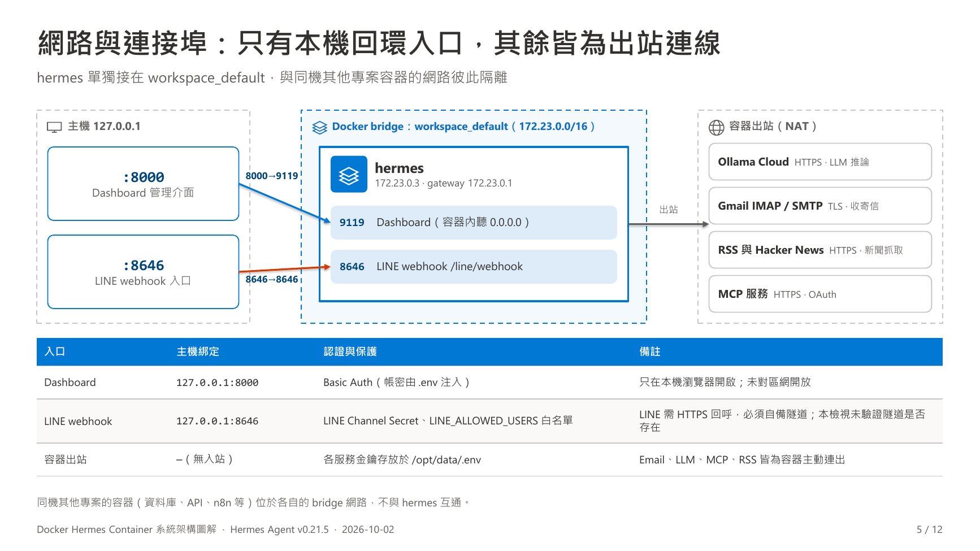
Task: Click the monitor icon beside 主機 127.0.0.1
Action: [54, 127]
